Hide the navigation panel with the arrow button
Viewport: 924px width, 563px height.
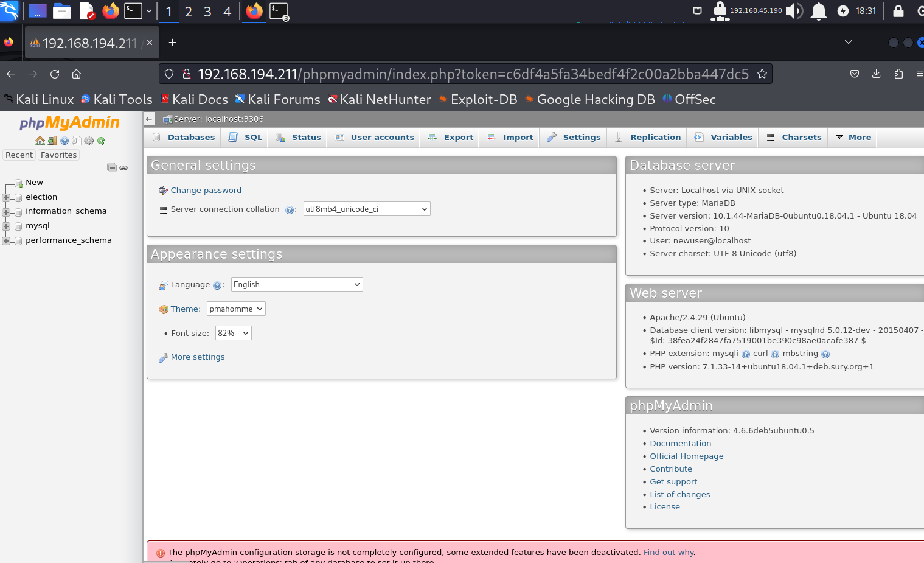150,119
